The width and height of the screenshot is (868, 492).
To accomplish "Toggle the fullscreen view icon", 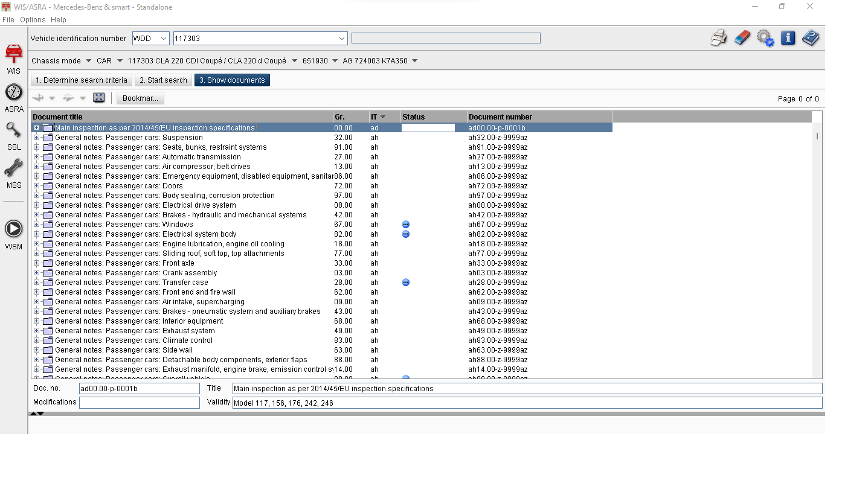I will click(x=99, y=98).
